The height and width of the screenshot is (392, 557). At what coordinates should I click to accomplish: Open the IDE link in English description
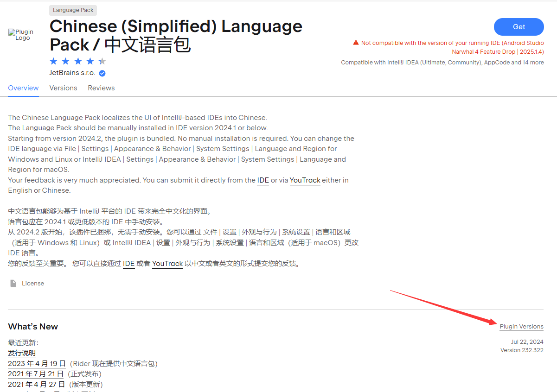click(263, 180)
